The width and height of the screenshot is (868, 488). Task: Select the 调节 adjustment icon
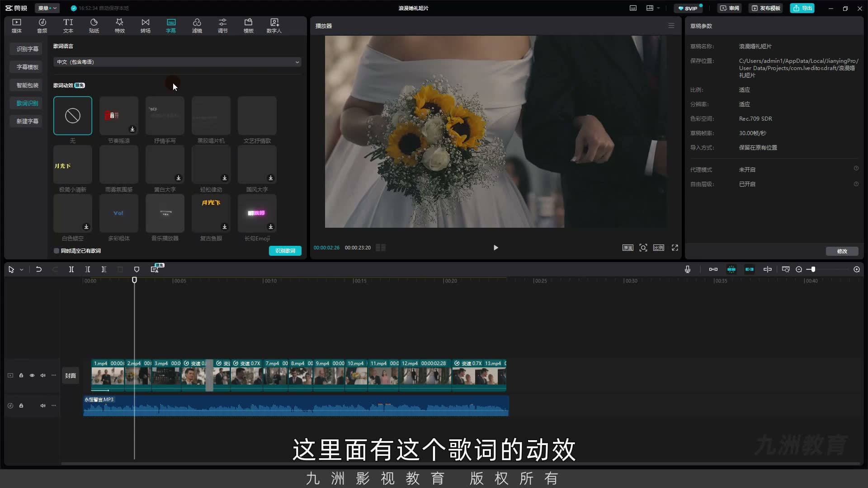point(223,26)
